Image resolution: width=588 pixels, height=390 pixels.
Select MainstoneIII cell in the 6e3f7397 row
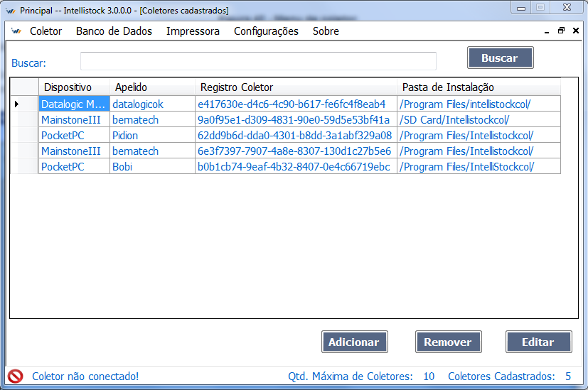tap(74, 151)
